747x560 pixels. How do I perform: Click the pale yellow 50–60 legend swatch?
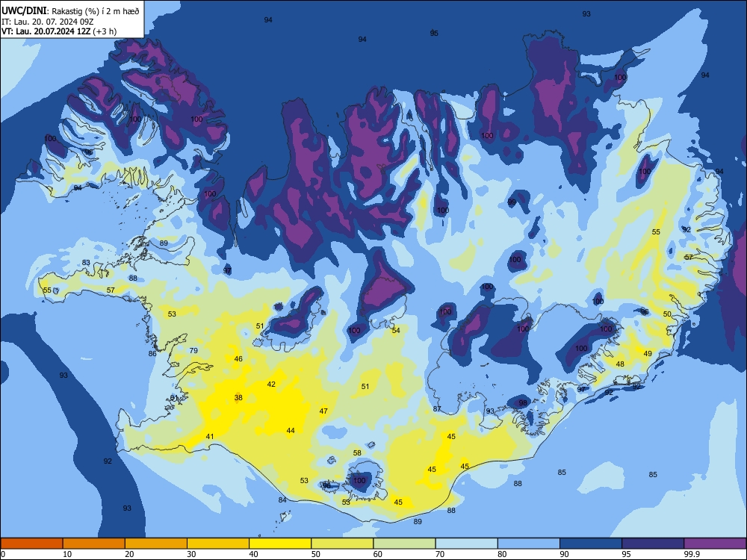coord(342,544)
